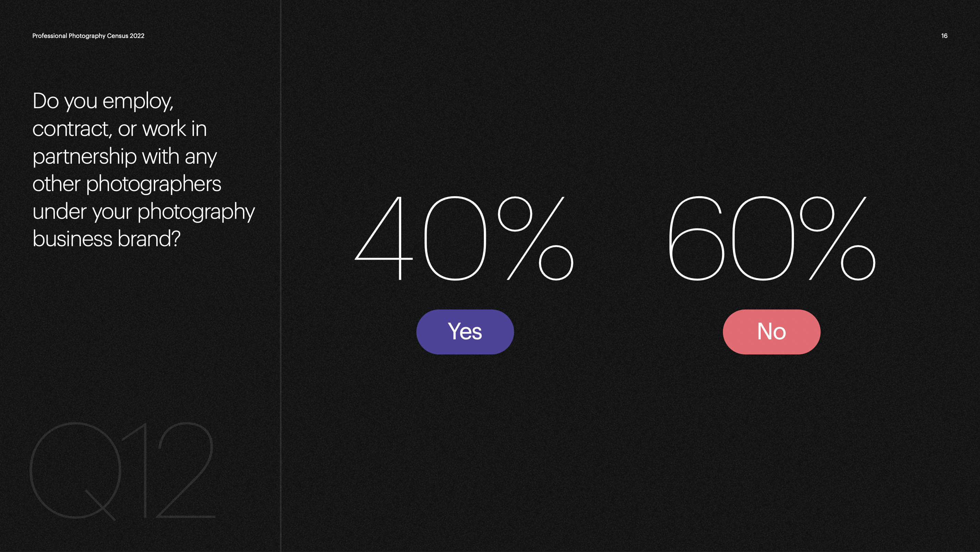Select the large 40% figure
The image size is (980, 552).
[x=464, y=238]
